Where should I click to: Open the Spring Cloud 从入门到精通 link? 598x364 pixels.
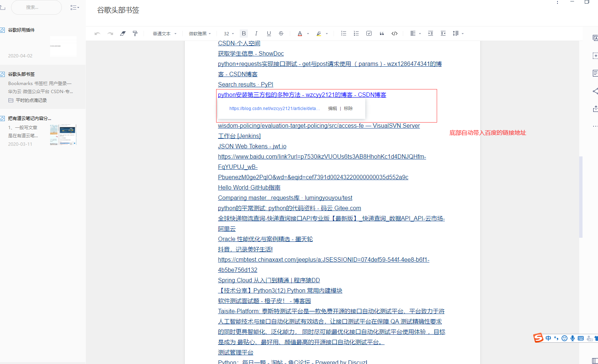tap(269, 280)
